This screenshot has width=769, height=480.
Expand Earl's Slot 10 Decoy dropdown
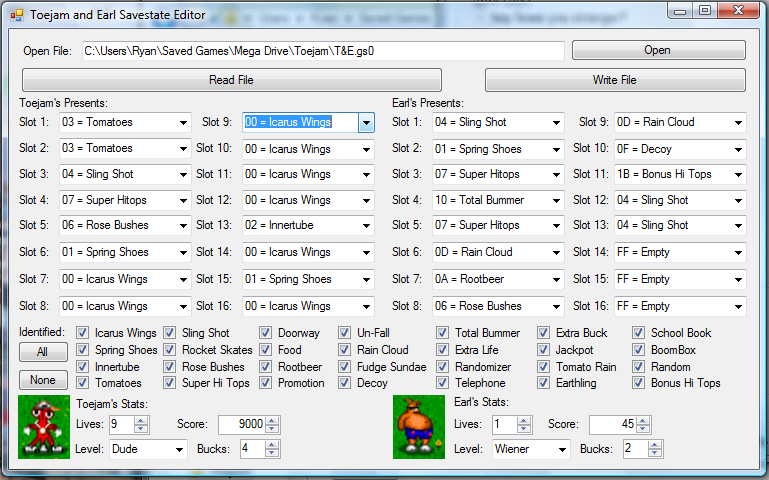click(738, 150)
